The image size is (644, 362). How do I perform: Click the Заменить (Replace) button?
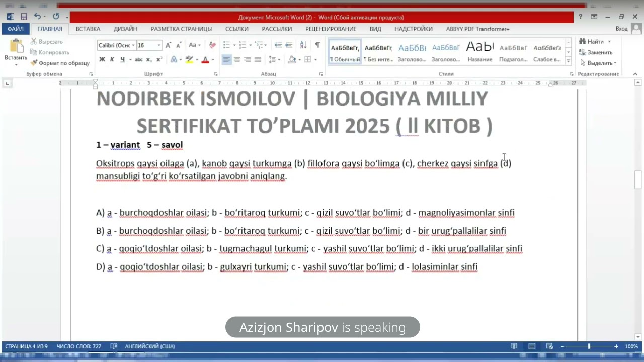coord(596,52)
